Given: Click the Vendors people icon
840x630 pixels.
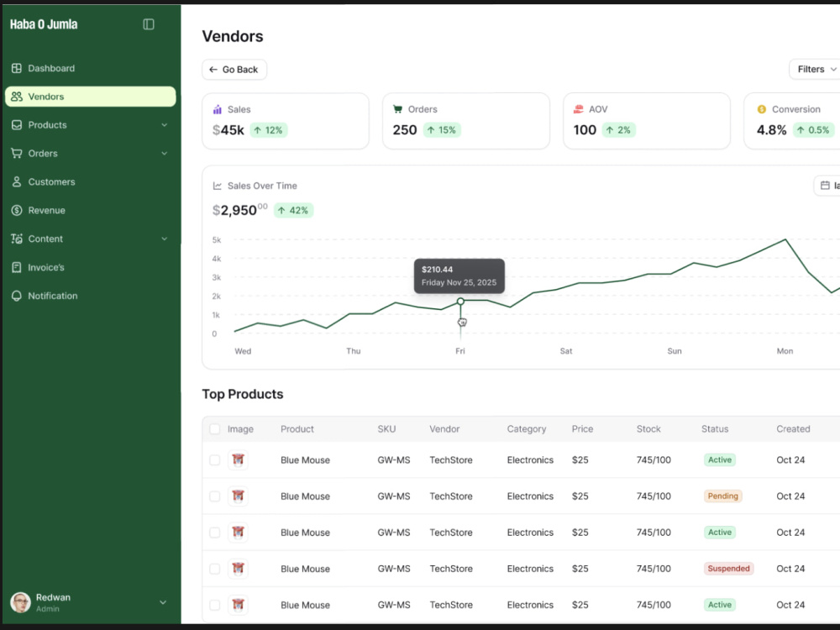Looking at the screenshot, I should 17,97.
